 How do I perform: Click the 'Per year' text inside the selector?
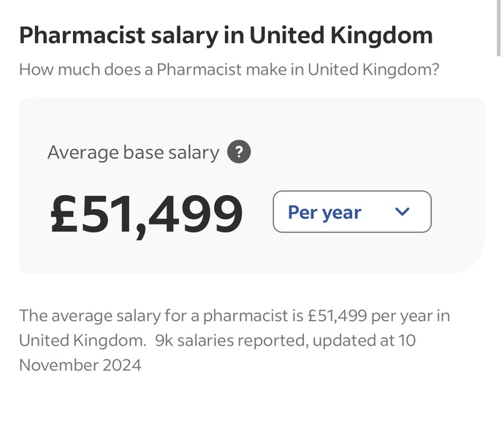(x=324, y=212)
